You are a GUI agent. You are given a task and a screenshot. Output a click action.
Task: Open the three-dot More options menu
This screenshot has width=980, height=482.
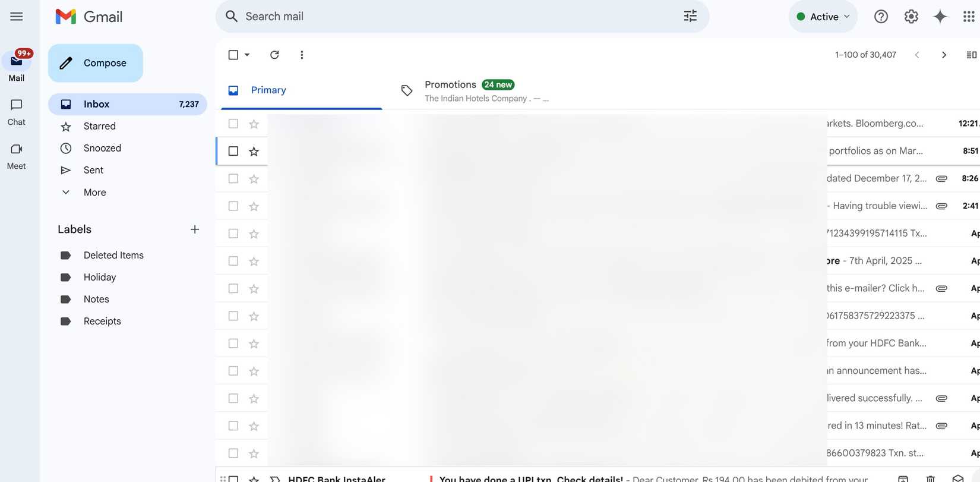[302, 55]
